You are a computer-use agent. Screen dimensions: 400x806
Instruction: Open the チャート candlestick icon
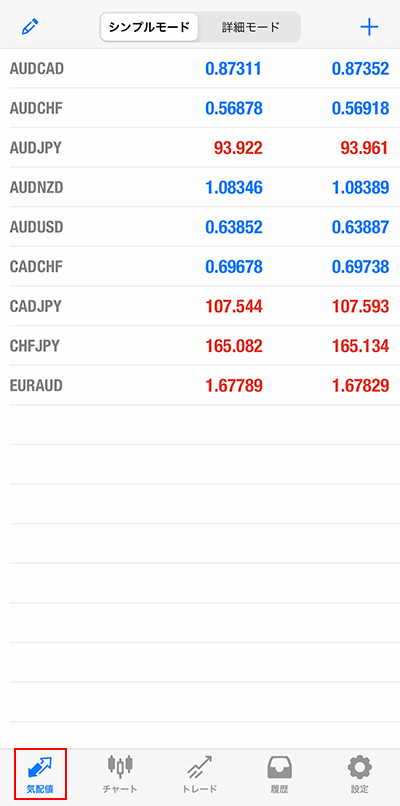(x=120, y=766)
